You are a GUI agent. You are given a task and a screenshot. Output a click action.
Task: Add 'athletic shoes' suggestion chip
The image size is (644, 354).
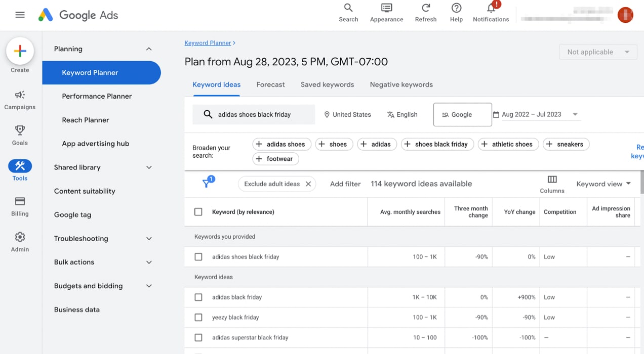pos(508,144)
